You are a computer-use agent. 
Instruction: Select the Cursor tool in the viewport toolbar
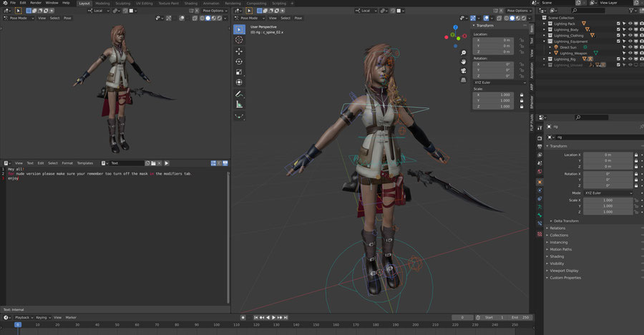pyautogui.click(x=239, y=40)
